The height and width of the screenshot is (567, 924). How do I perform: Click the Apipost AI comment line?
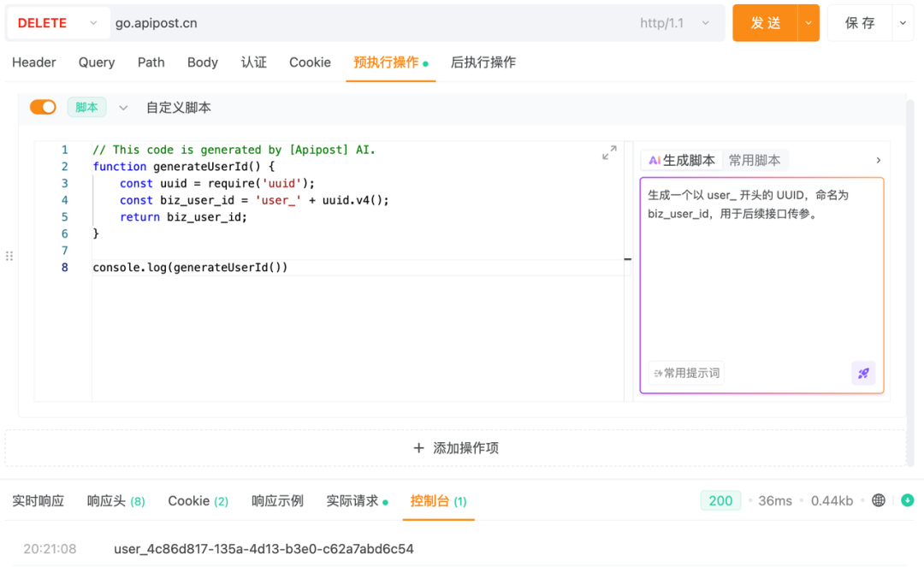(234, 150)
